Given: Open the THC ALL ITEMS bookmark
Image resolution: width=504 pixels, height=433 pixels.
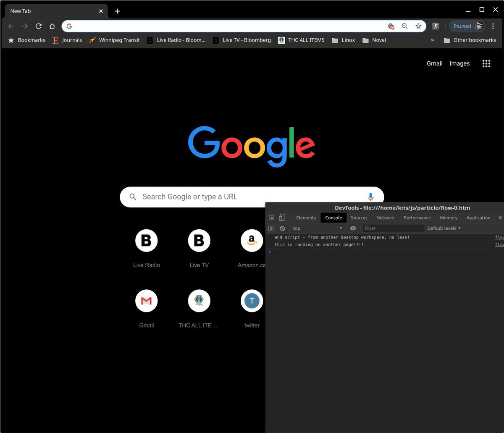Looking at the screenshot, I should [x=301, y=40].
